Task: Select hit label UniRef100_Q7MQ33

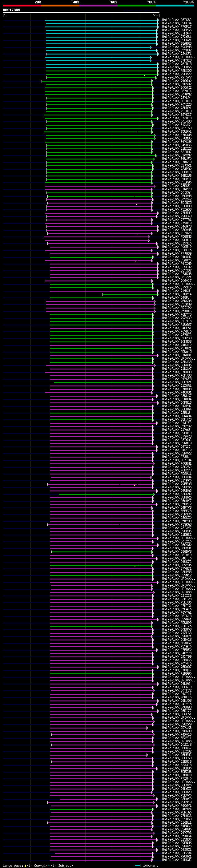Action: click(177, 816)
